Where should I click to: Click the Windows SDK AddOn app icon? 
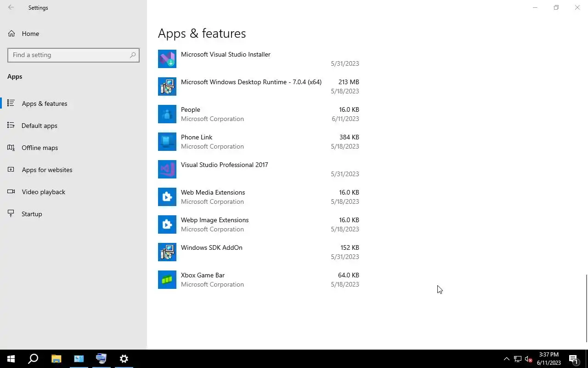(167, 252)
